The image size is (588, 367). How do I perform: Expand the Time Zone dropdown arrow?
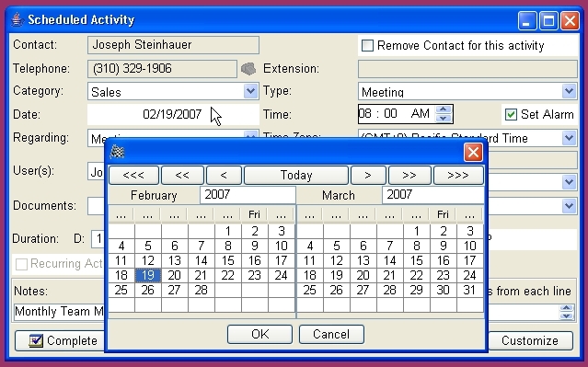click(x=569, y=138)
